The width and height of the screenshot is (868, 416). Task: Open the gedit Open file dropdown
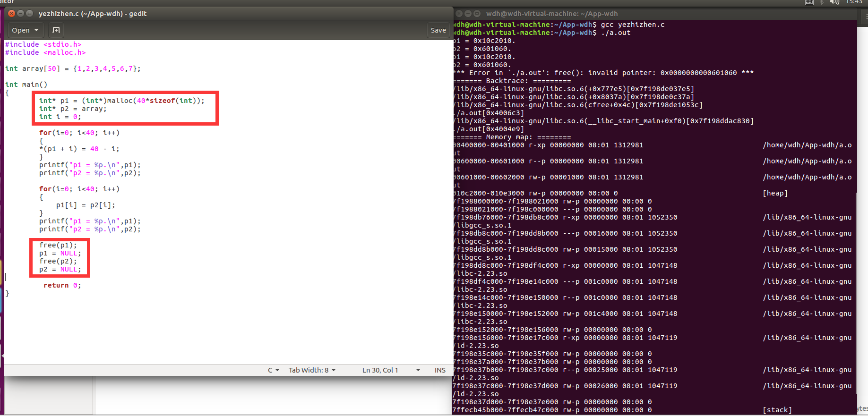(26, 30)
